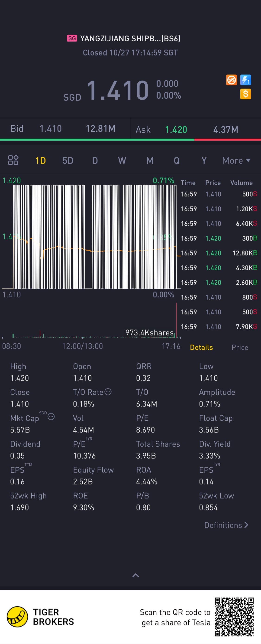Select the 5D chart tab
The height and width of the screenshot is (644, 261).
[68, 160]
